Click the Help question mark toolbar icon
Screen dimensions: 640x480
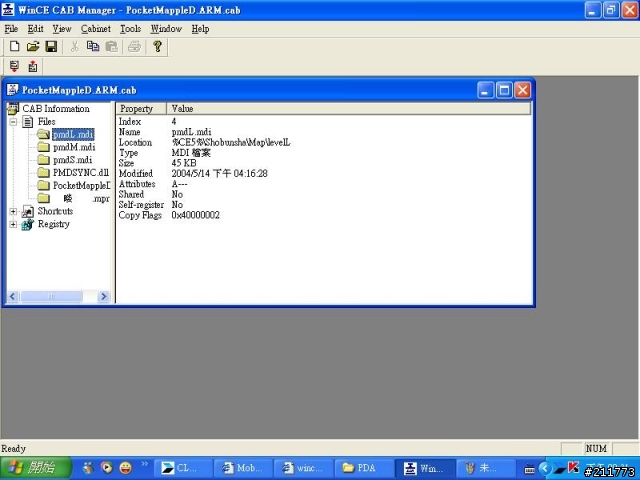[x=157, y=46]
